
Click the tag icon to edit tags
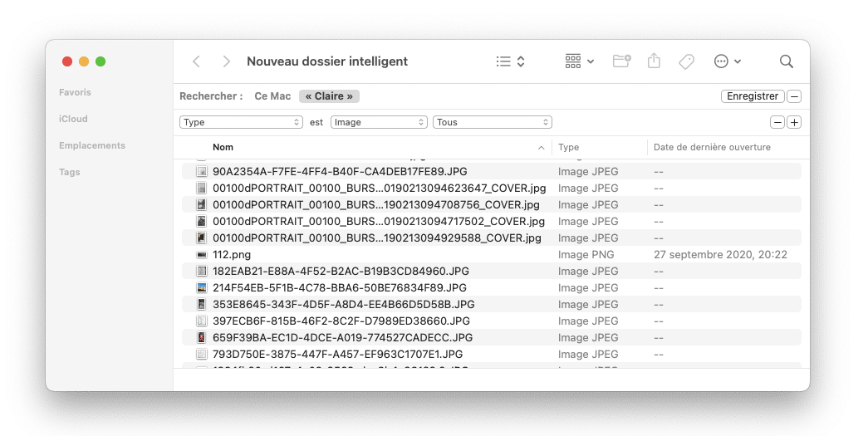click(686, 61)
